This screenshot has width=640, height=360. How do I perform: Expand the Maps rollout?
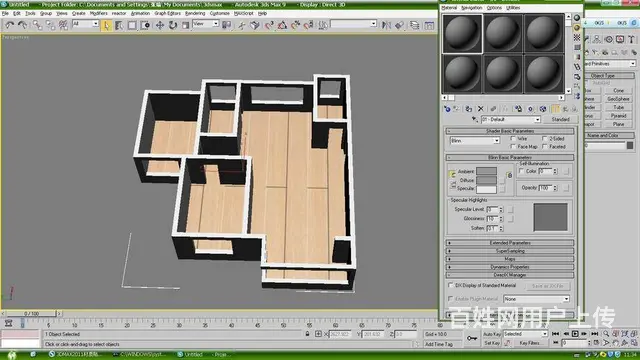click(510, 259)
